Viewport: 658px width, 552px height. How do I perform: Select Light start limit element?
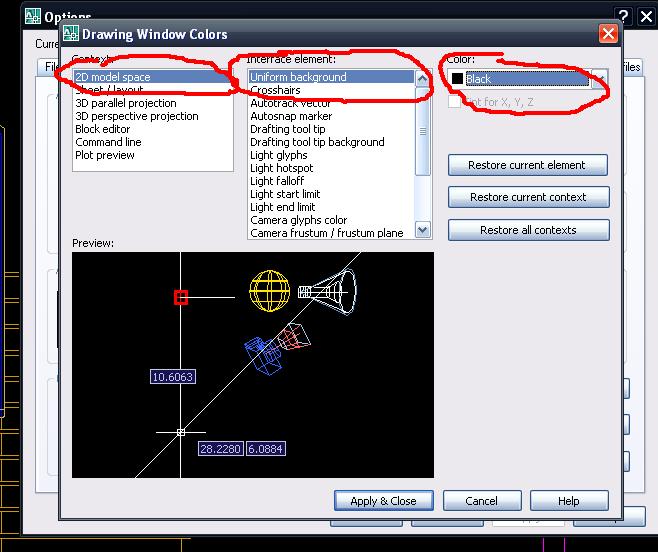coord(331,194)
